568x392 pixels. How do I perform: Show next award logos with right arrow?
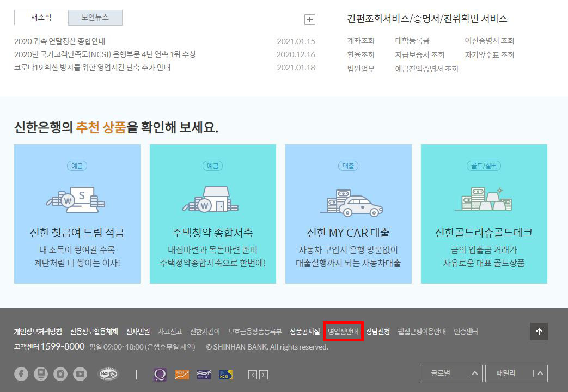click(264, 375)
